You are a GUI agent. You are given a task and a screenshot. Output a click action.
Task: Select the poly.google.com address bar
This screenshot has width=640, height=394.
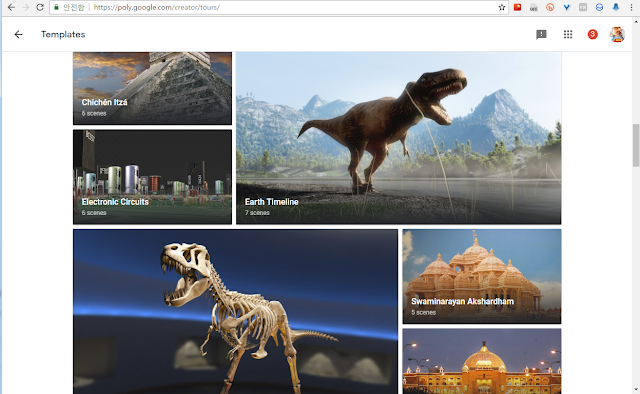pos(279,7)
